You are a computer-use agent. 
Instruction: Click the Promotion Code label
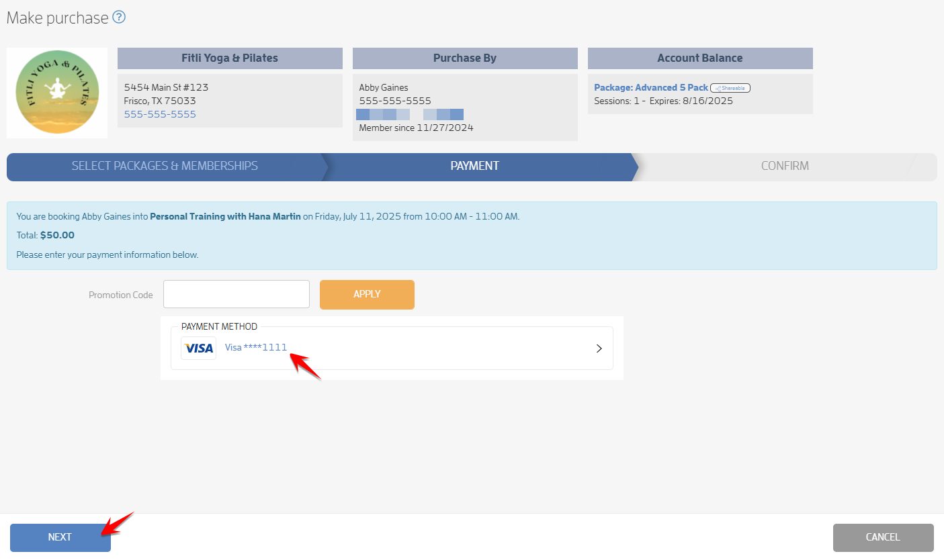(121, 295)
